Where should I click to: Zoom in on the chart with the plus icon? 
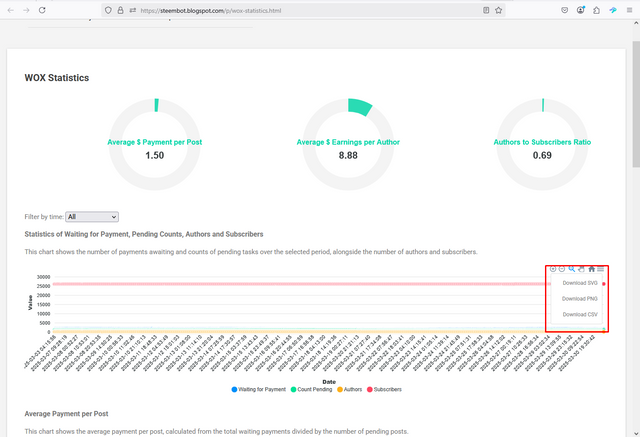[x=553, y=269]
